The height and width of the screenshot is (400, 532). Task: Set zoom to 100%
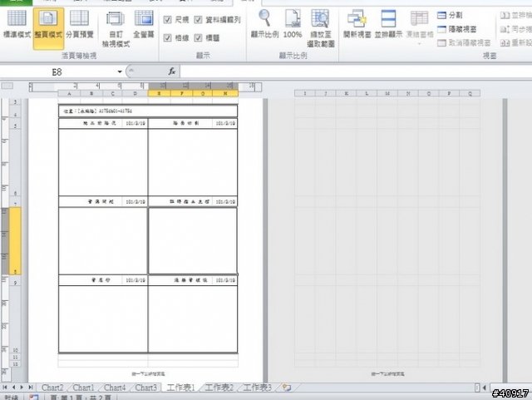(x=293, y=25)
